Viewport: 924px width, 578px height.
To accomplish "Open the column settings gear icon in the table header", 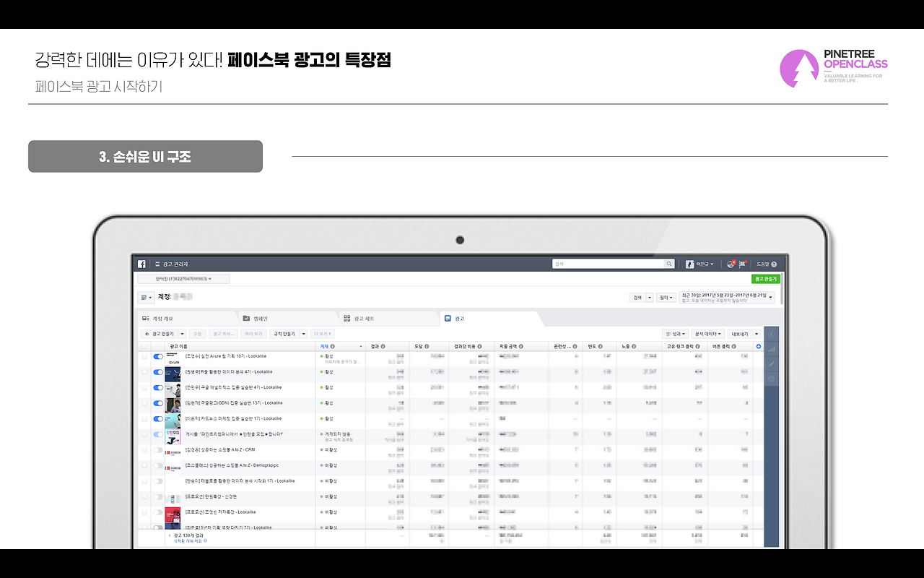I will pyautogui.click(x=757, y=346).
